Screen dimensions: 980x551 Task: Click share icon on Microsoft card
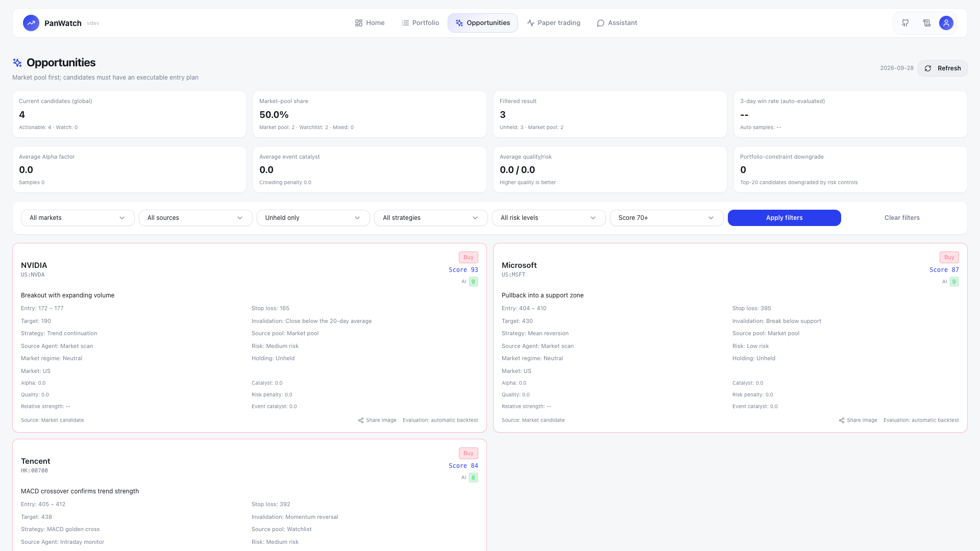[842, 420]
